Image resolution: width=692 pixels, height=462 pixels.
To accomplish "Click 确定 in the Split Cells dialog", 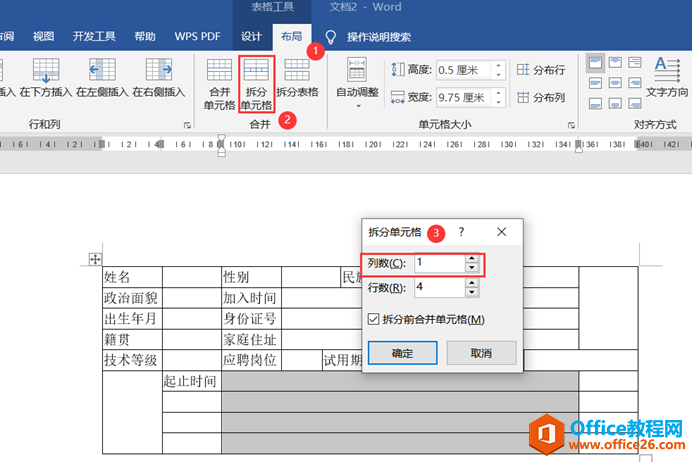I will 402,353.
